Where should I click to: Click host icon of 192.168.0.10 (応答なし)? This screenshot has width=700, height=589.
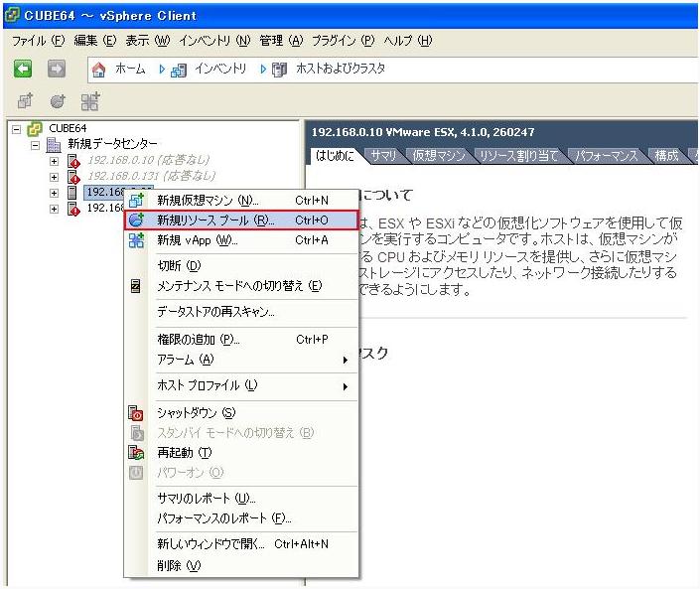tap(73, 160)
